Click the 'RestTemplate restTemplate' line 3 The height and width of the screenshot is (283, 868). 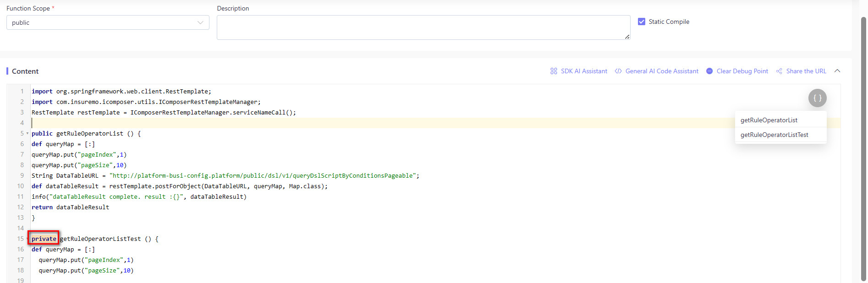point(164,113)
